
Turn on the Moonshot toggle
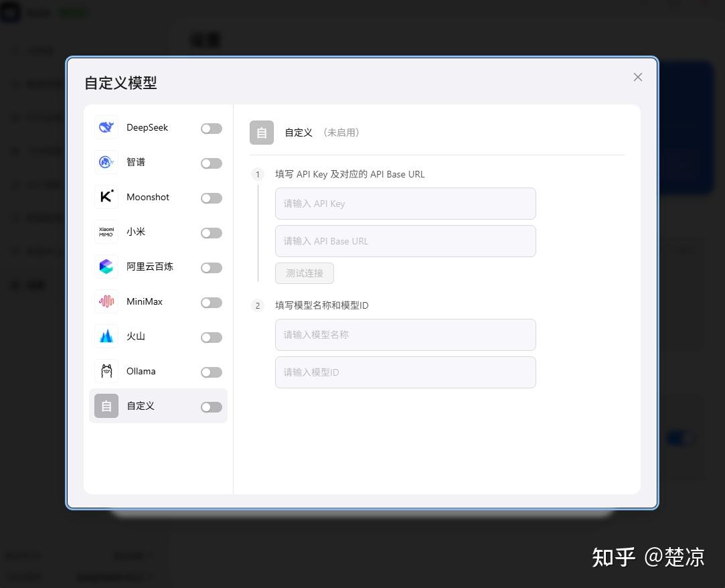pos(212,198)
